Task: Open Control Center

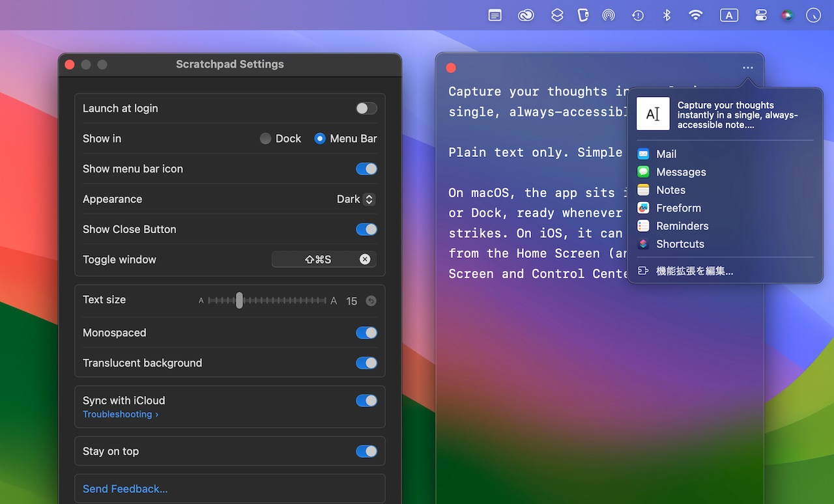Action: [761, 15]
